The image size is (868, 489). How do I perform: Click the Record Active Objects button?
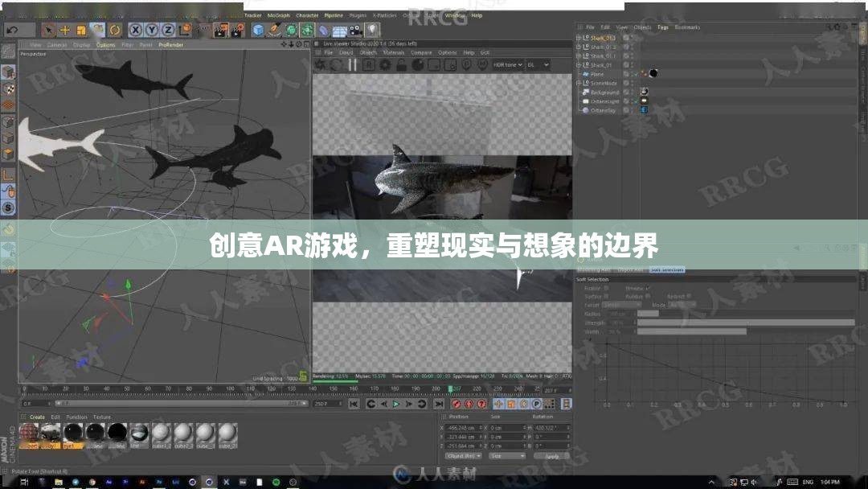[456, 405]
